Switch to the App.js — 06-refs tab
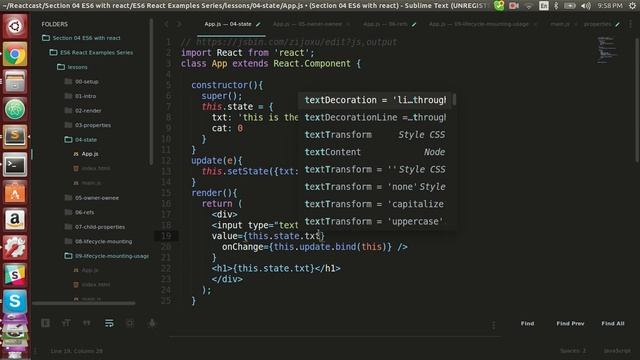The image size is (640, 360). pyautogui.click(x=388, y=24)
